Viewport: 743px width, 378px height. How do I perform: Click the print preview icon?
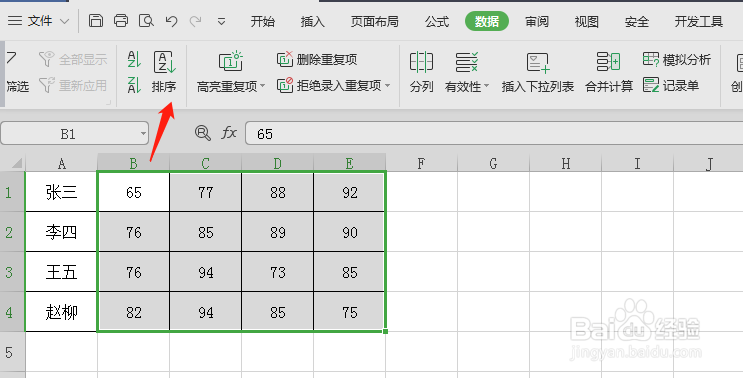(x=146, y=21)
